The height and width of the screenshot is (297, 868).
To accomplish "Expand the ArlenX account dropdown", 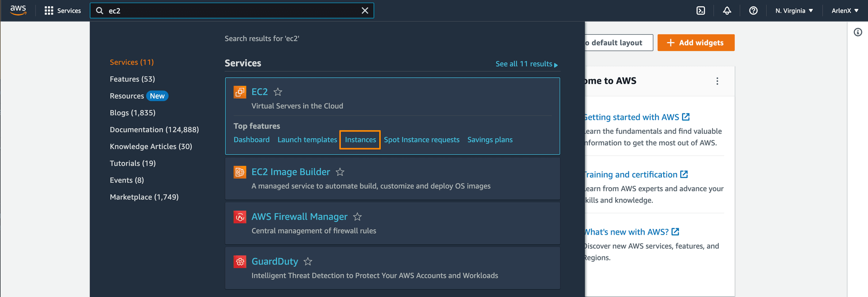I will pyautogui.click(x=845, y=10).
